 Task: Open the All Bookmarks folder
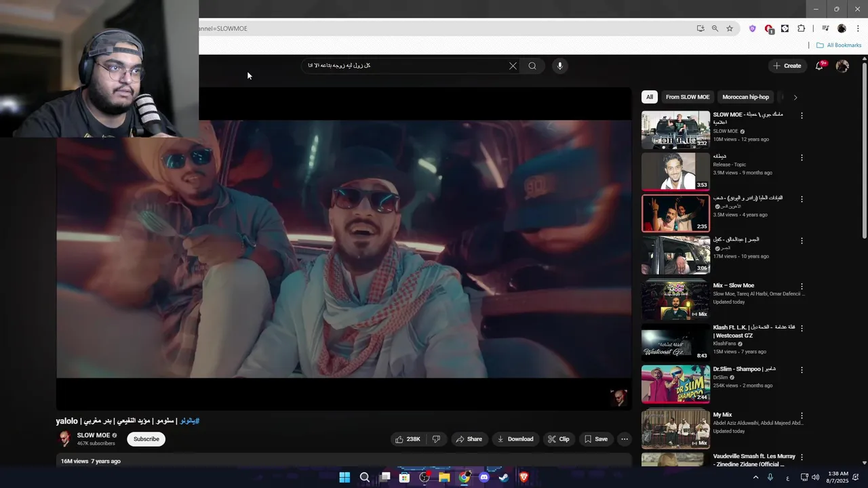pyautogui.click(x=839, y=45)
